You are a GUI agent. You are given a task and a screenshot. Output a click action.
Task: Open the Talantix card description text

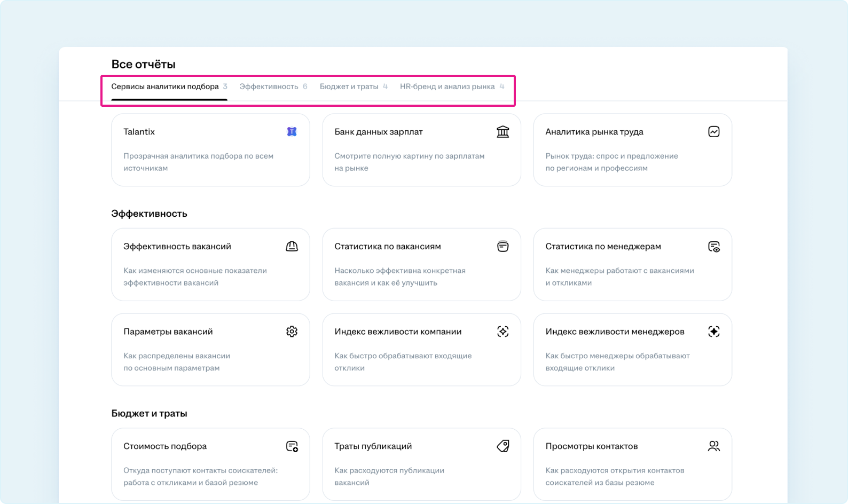[198, 162]
